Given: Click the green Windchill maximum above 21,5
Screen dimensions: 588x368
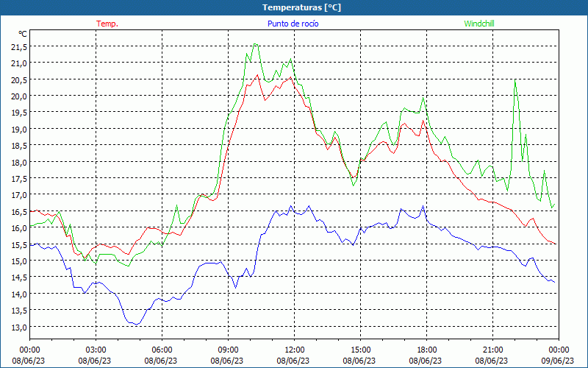Looking at the screenshot, I should point(255,44).
